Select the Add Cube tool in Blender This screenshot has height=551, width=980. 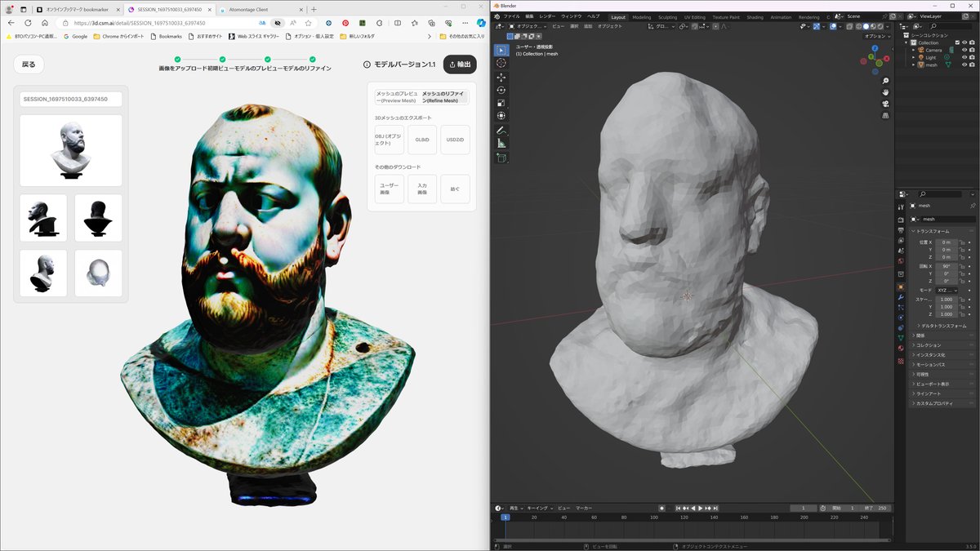[x=501, y=158]
